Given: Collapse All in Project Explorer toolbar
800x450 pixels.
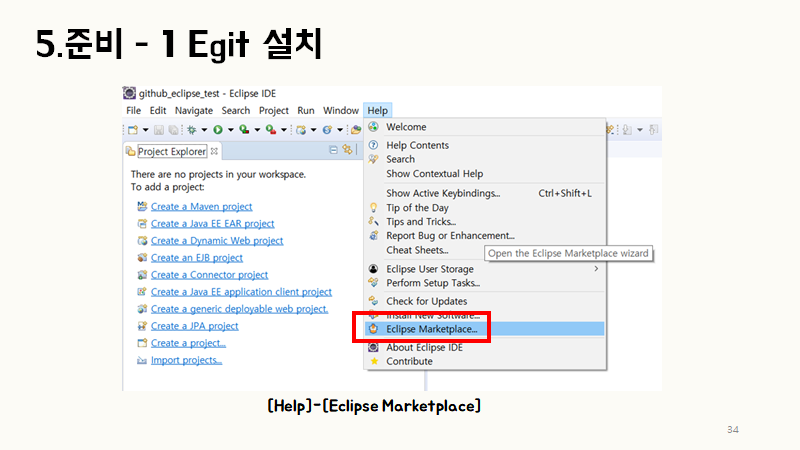Looking at the screenshot, I should 333,150.
